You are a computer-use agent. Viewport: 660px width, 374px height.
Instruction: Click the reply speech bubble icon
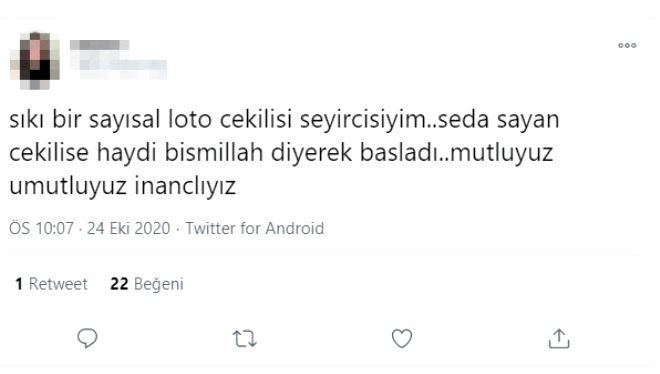point(87,338)
